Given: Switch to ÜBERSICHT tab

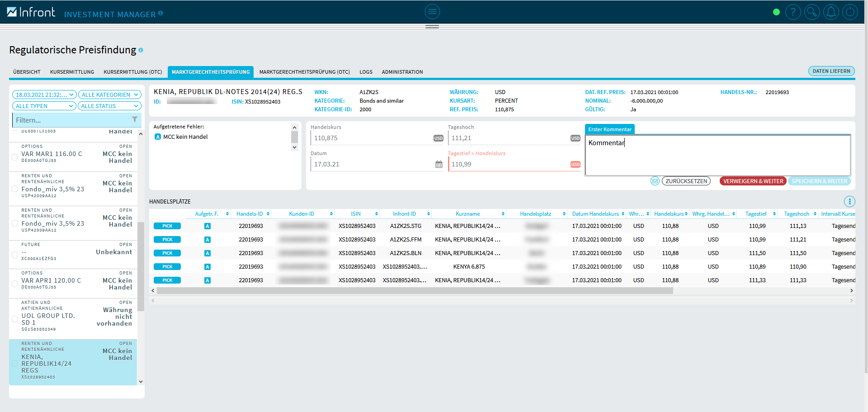Looking at the screenshot, I should 27,72.
